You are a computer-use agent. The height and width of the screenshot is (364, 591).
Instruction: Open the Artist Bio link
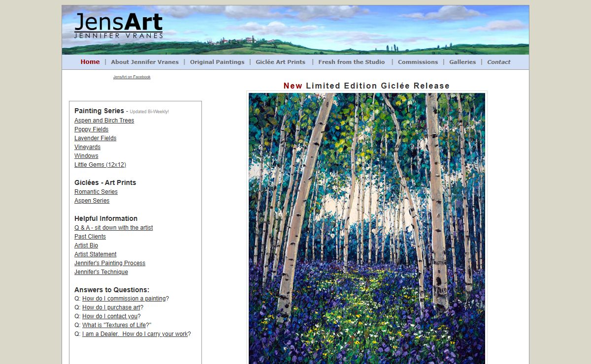point(86,245)
